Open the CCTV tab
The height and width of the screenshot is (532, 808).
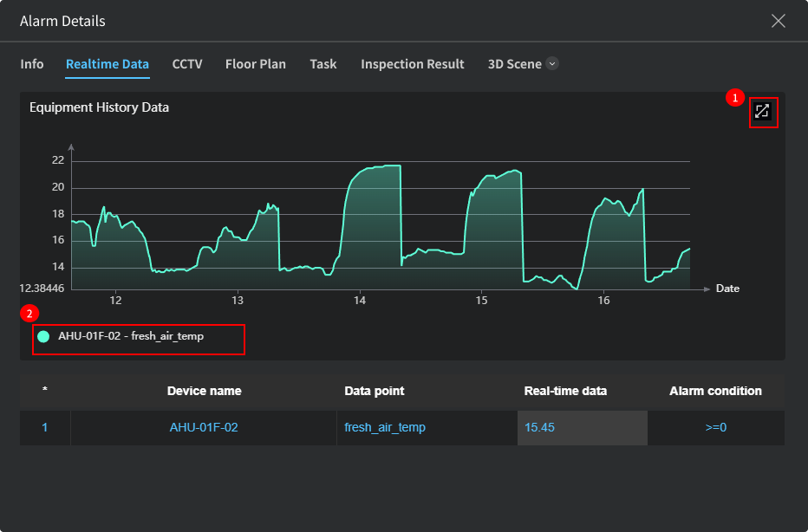pyautogui.click(x=187, y=64)
